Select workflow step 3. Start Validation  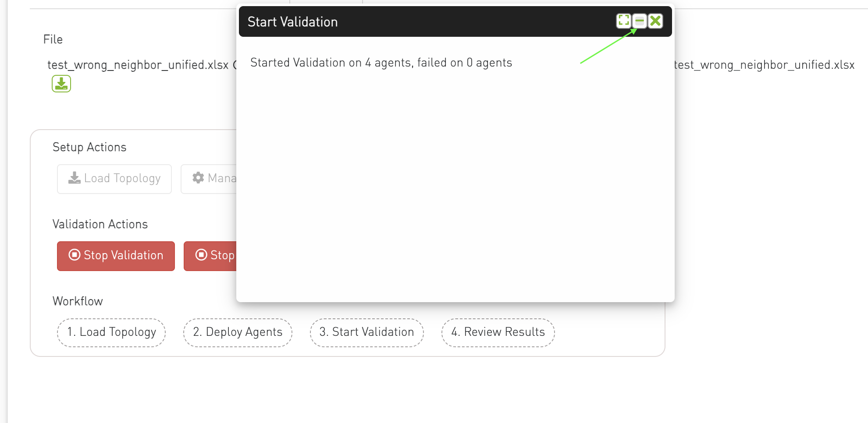366,332
